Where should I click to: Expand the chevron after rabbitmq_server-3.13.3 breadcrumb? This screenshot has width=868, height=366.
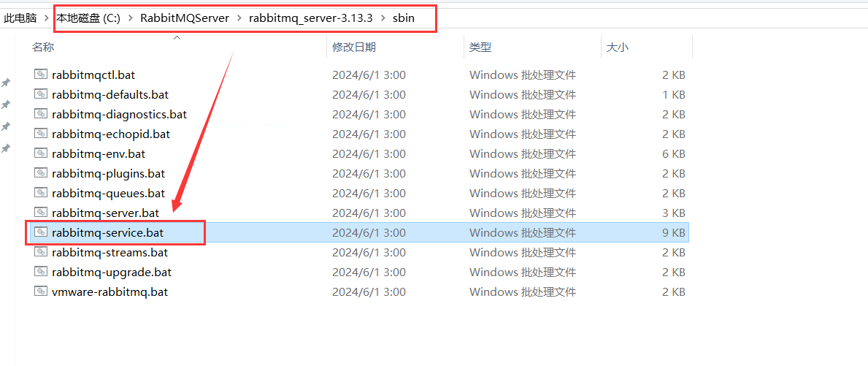(383, 18)
